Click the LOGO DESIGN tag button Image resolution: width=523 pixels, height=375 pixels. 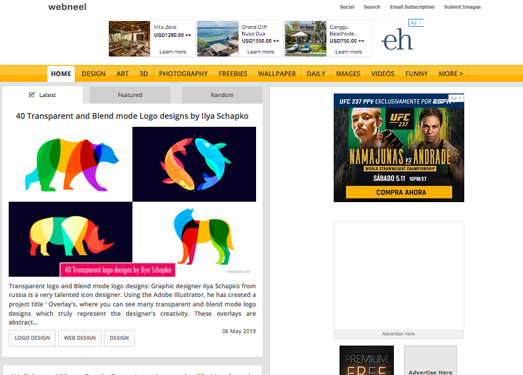pyautogui.click(x=32, y=338)
